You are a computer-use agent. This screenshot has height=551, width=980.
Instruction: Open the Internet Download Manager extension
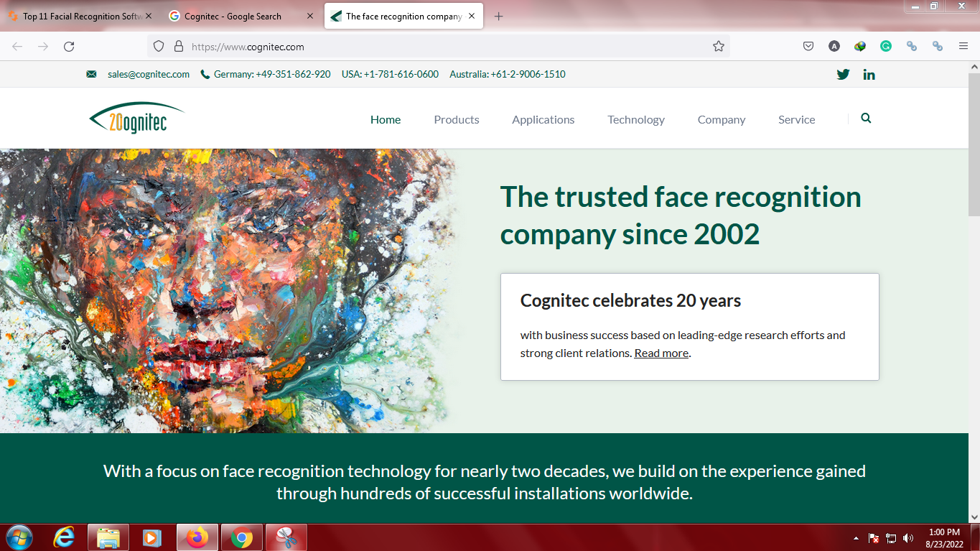860,46
